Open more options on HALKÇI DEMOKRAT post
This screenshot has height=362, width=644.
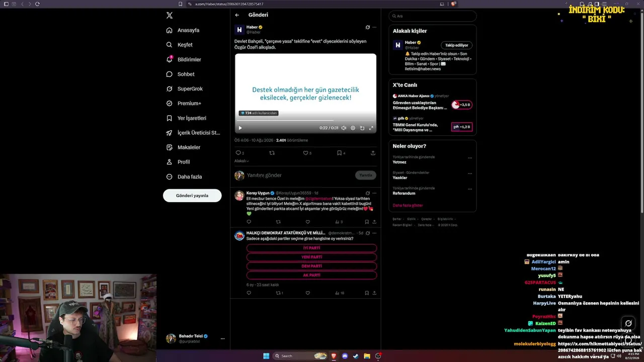coord(374,233)
